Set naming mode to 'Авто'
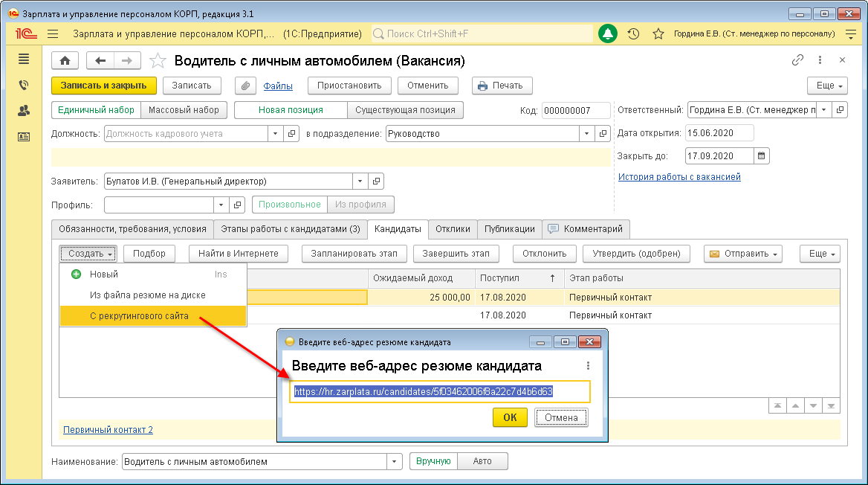Viewport: 868px width, 485px height. click(482, 461)
